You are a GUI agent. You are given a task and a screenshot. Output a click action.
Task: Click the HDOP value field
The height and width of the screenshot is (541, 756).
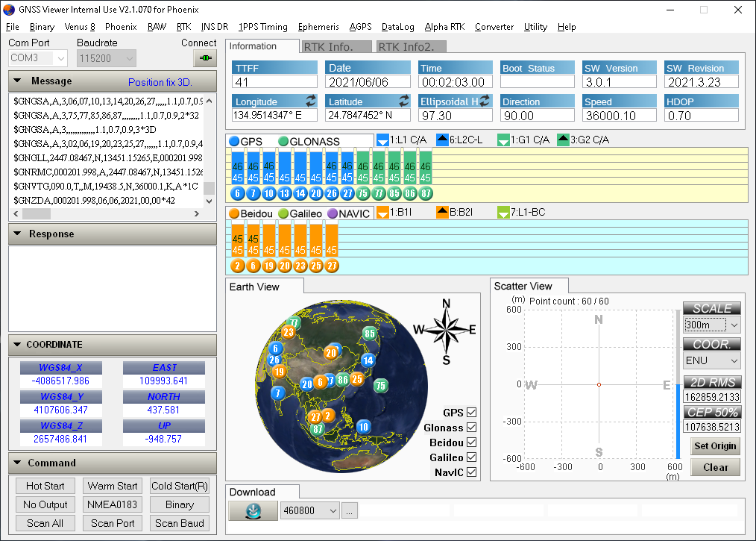tap(702, 116)
